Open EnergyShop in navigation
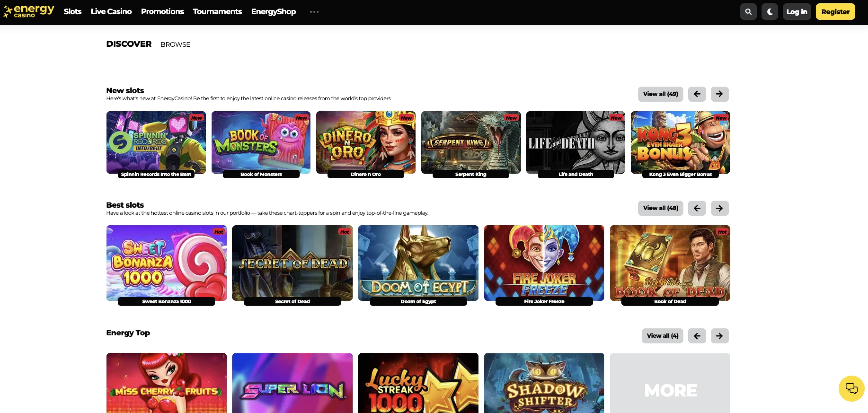Screen dimensions: 868x413 [273, 12]
